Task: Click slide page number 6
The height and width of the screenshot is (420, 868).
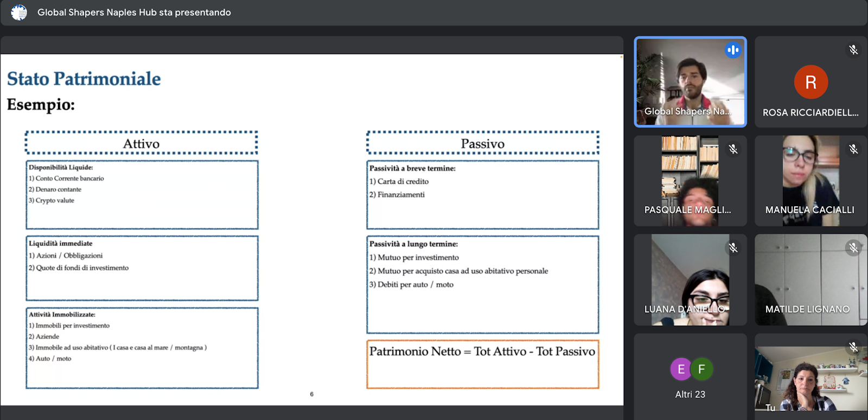Action: (x=311, y=394)
